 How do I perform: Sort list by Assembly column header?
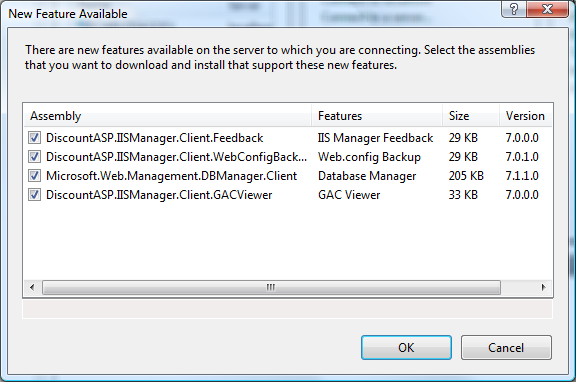click(x=167, y=116)
